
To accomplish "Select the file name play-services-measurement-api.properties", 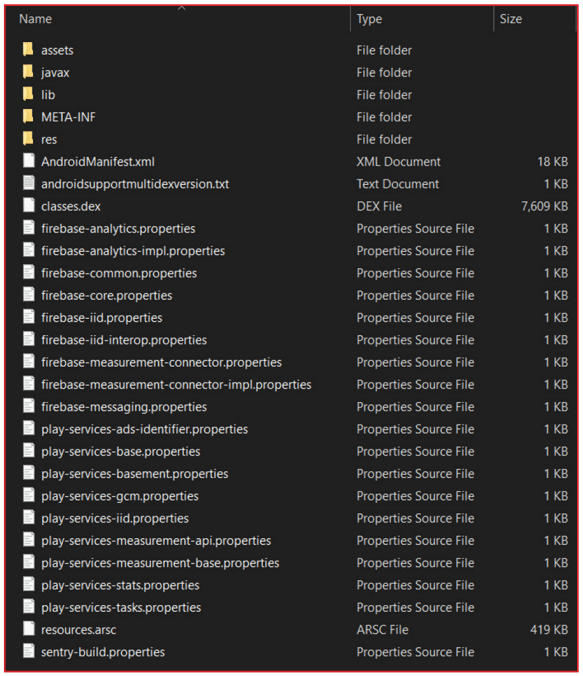I will (156, 541).
